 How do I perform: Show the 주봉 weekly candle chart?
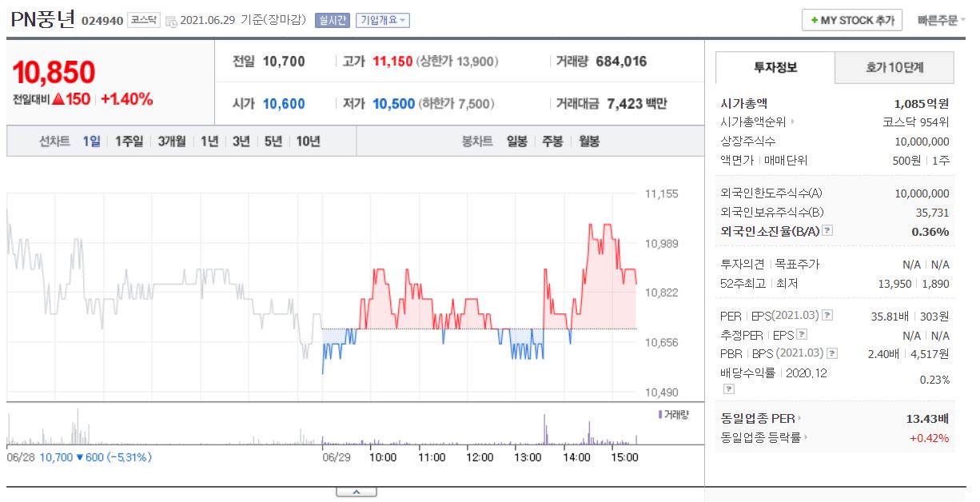tap(552, 141)
